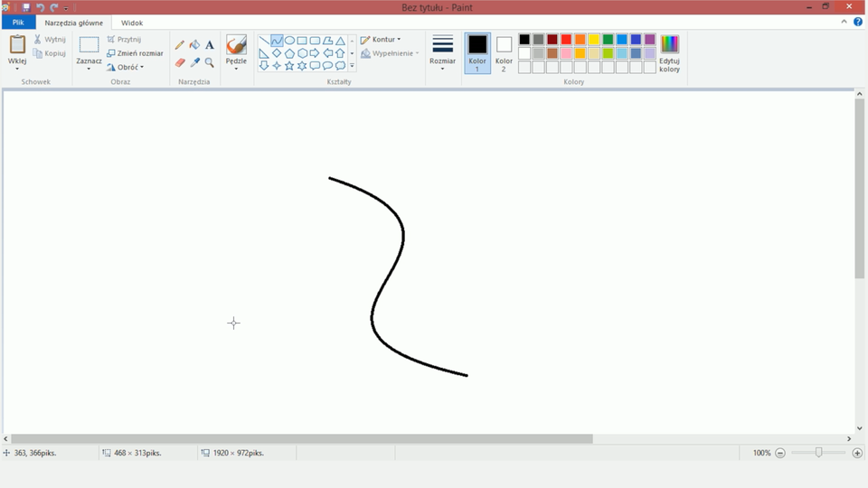Choose the Oval shape
The height and width of the screenshot is (488, 868).
tap(289, 41)
